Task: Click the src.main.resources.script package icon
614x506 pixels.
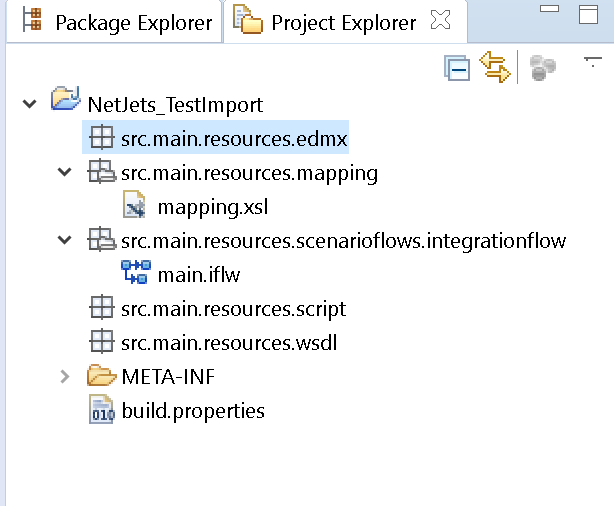Action: tap(101, 307)
